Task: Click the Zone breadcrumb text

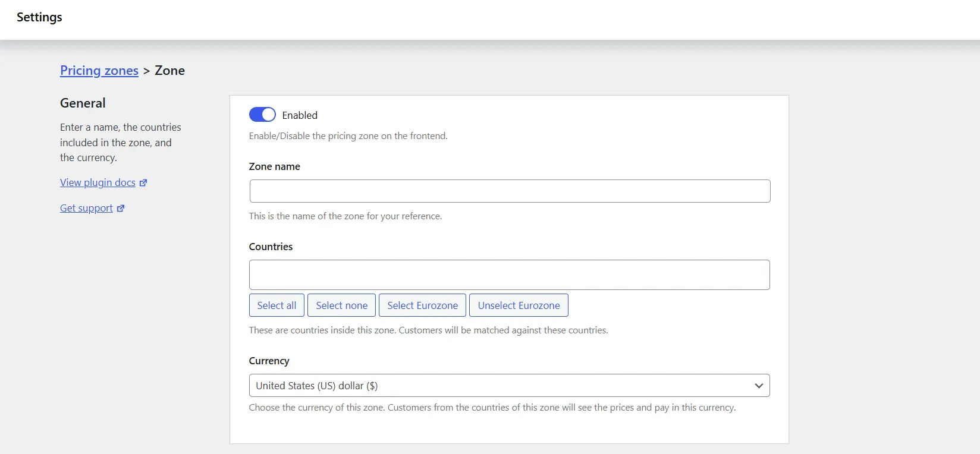Action: 170,71
